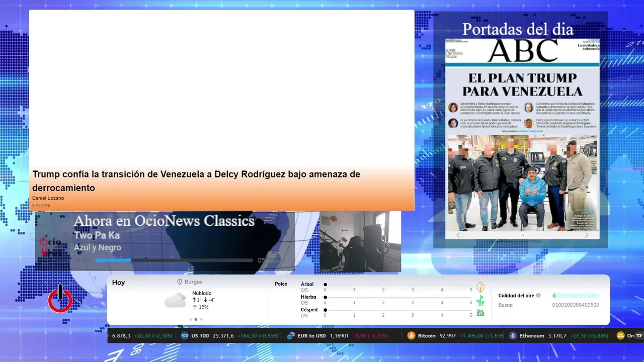Click the Hierba grass pollen icon
Image resolution: width=644 pixels, height=362 pixels.
(x=480, y=300)
